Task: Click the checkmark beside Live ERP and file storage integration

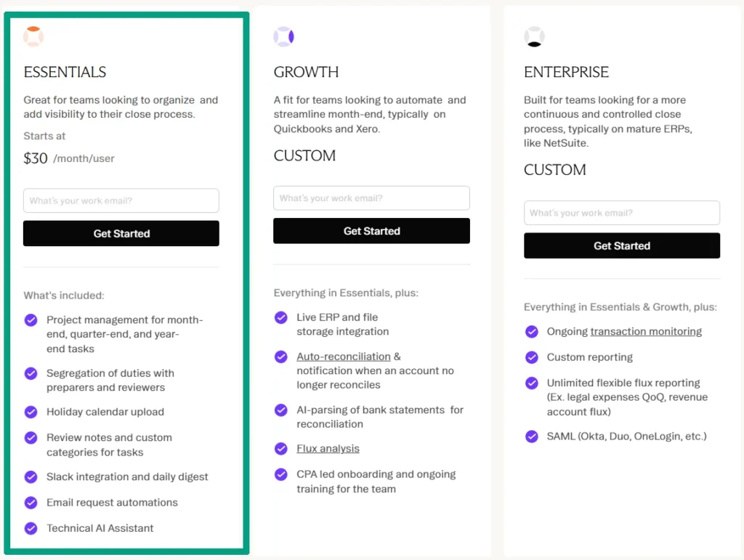Action: pyautogui.click(x=281, y=317)
